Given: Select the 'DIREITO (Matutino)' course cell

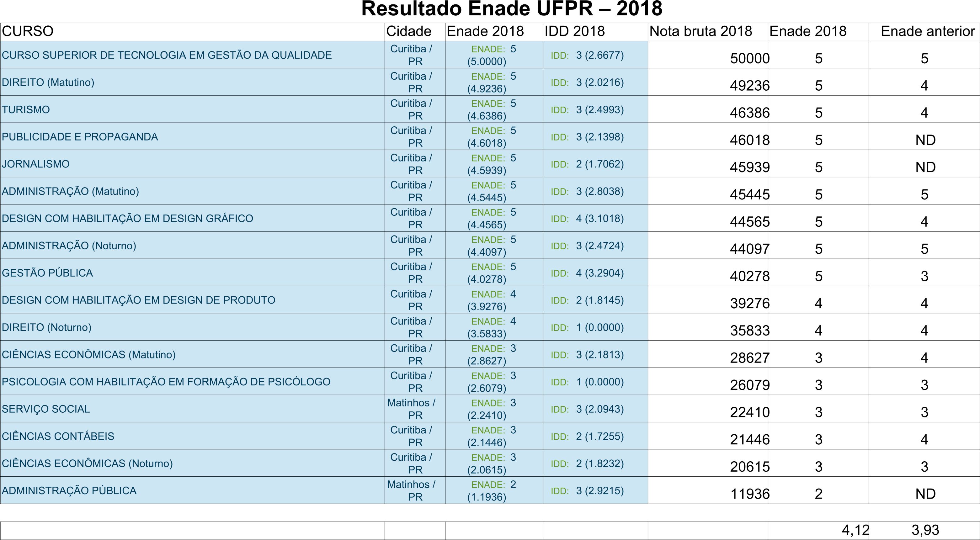Looking at the screenshot, I should [x=193, y=82].
